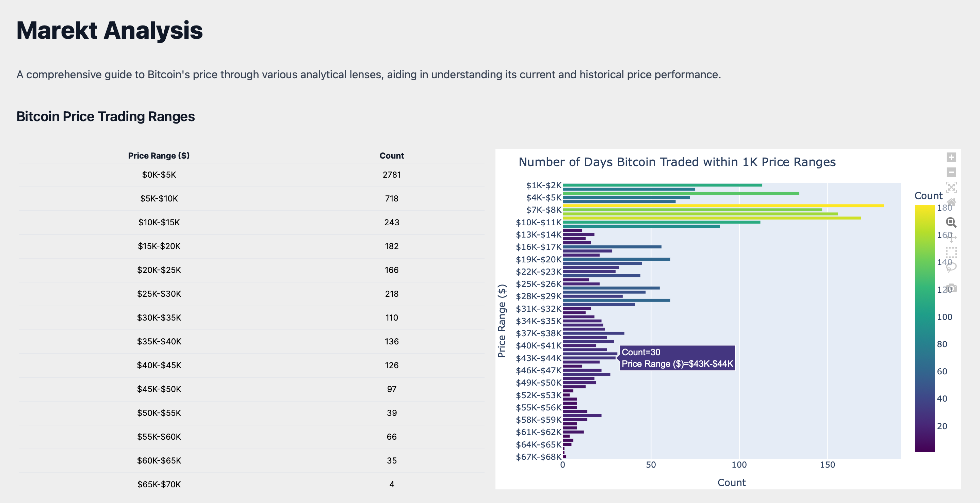Click the Autoscale crossed-arrows icon
The image size is (980, 503).
point(951,187)
